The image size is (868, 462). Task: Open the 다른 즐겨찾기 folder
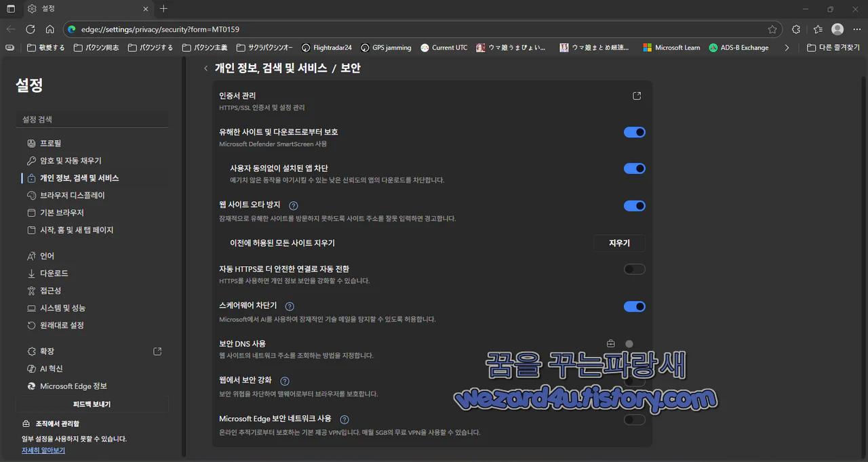click(833, 47)
